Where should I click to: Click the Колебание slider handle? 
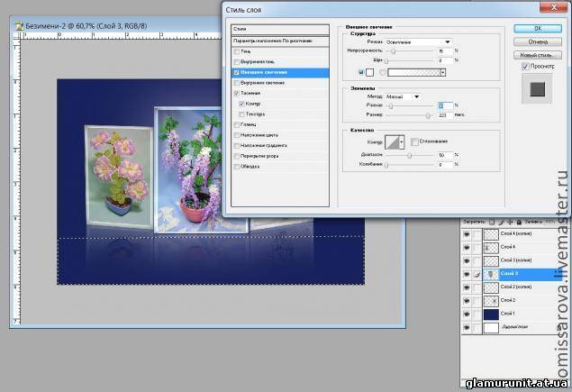(386, 165)
